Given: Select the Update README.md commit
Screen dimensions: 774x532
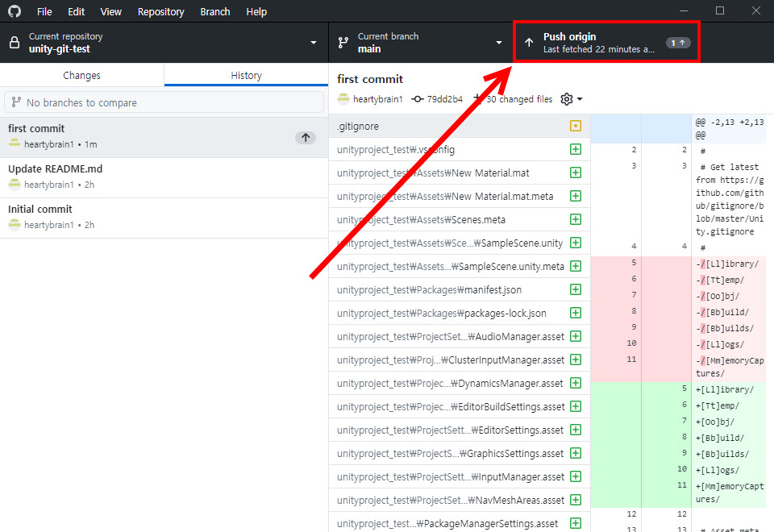Looking at the screenshot, I should coord(164,177).
